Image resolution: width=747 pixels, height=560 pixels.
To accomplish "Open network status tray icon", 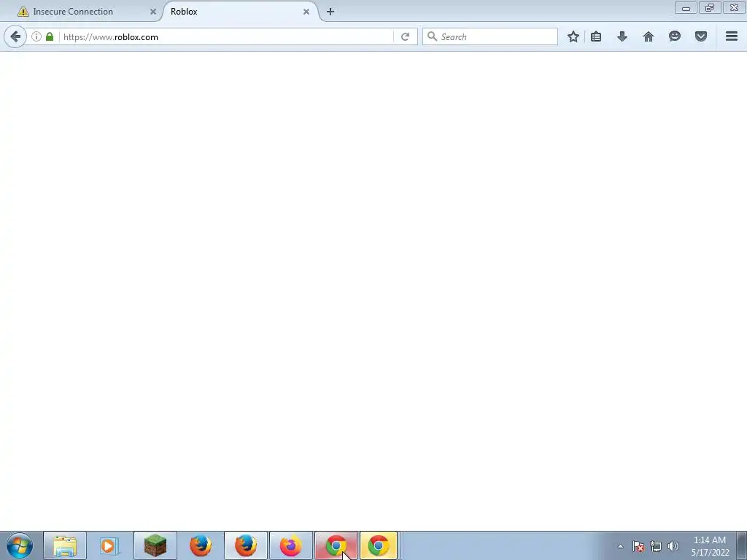I will pos(656,546).
